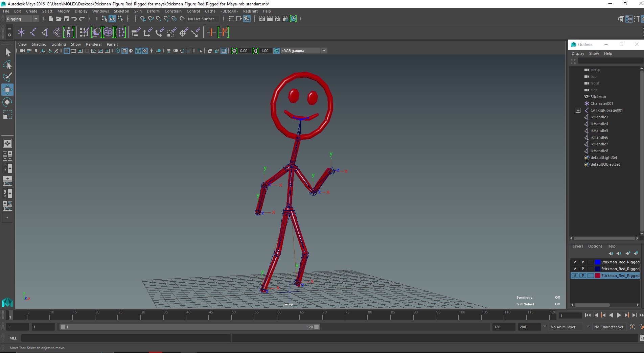Activate the Lasso select tool
The image size is (644, 353).
pos(7,64)
